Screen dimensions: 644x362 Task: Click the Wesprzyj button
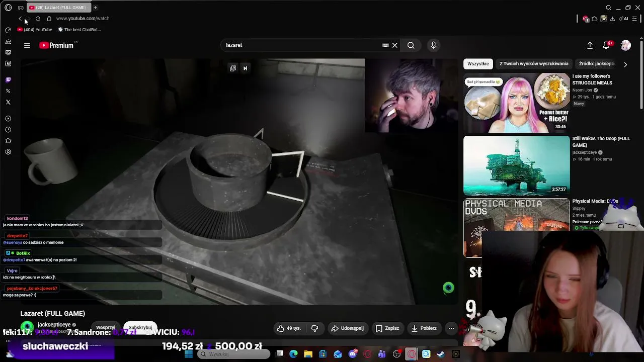(x=106, y=328)
